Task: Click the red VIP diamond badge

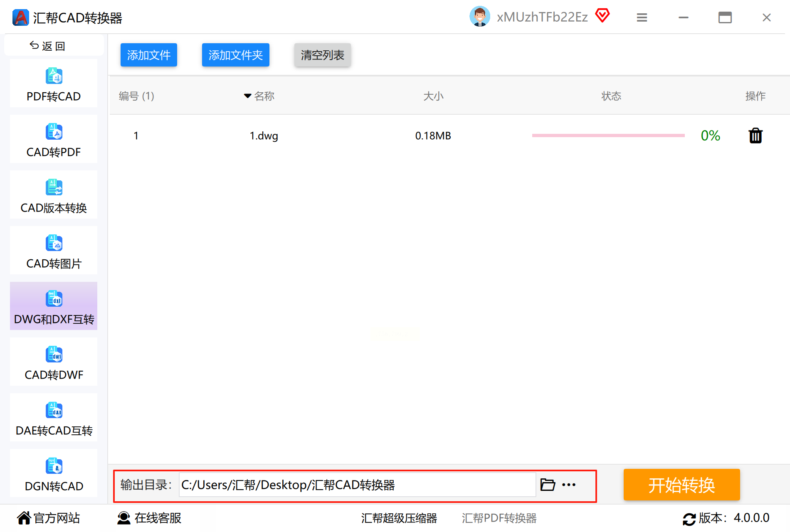Action: tap(602, 16)
